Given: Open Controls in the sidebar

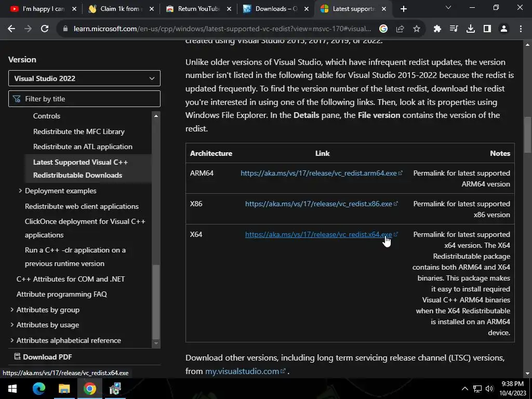Looking at the screenshot, I should coord(46,116).
